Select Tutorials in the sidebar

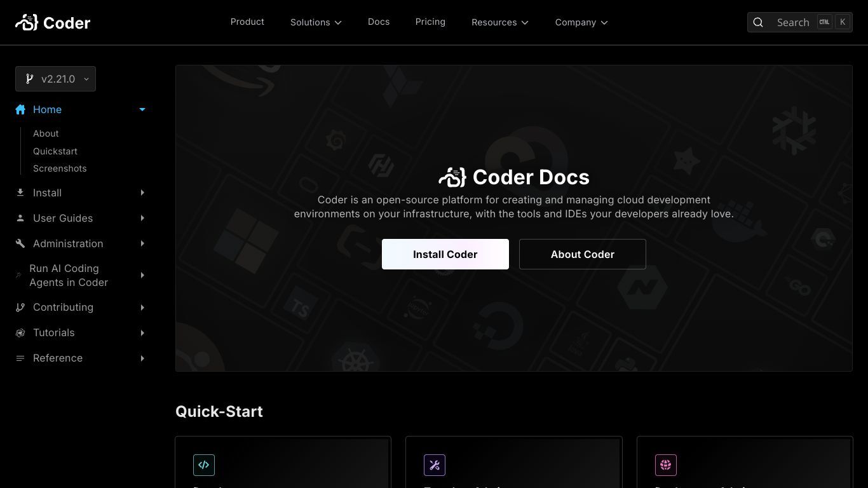click(54, 332)
